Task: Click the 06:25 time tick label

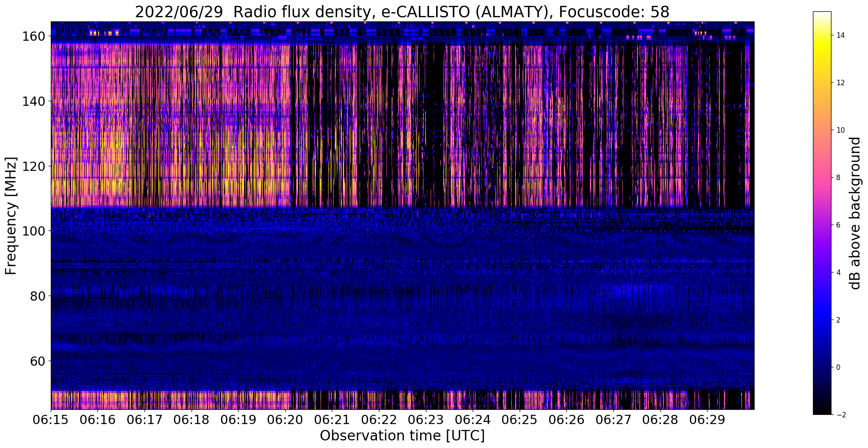Action: pyautogui.click(x=520, y=419)
